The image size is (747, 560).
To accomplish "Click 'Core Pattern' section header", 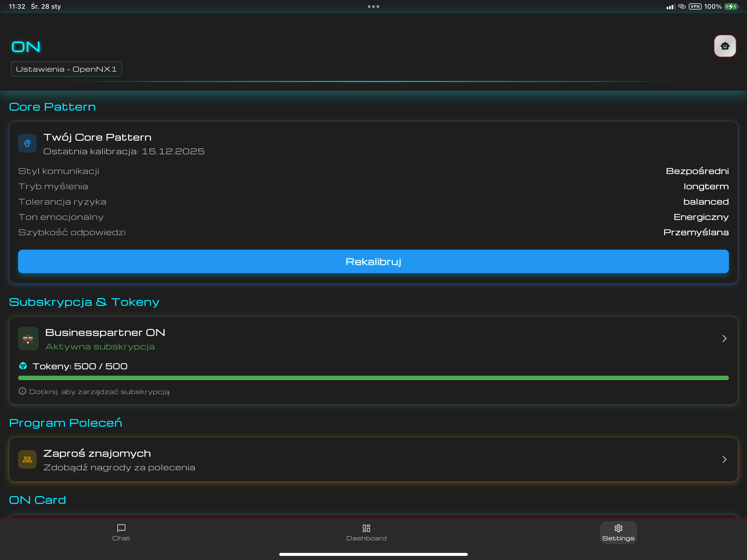I will click(52, 107).
